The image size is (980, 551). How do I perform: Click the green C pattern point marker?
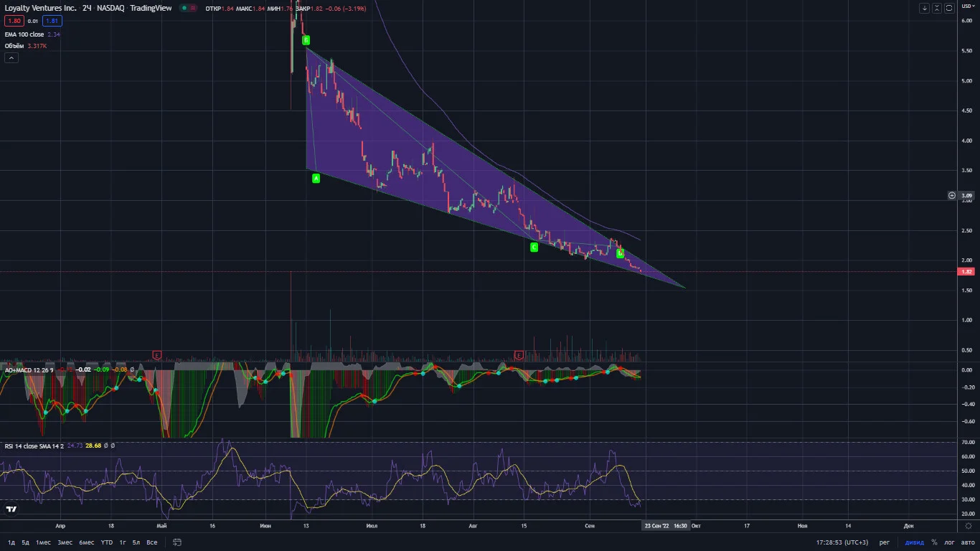[x=534, y=247]
